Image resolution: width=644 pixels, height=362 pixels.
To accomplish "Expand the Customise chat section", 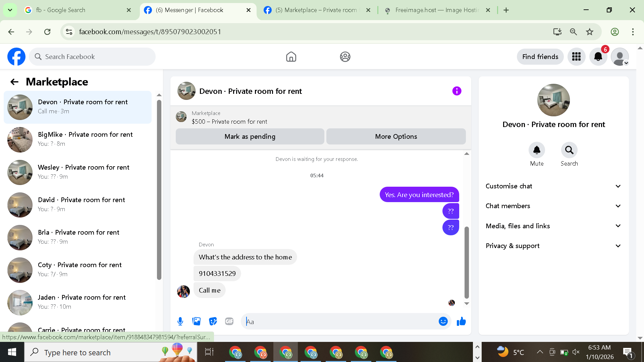I will tap(553, 186).
